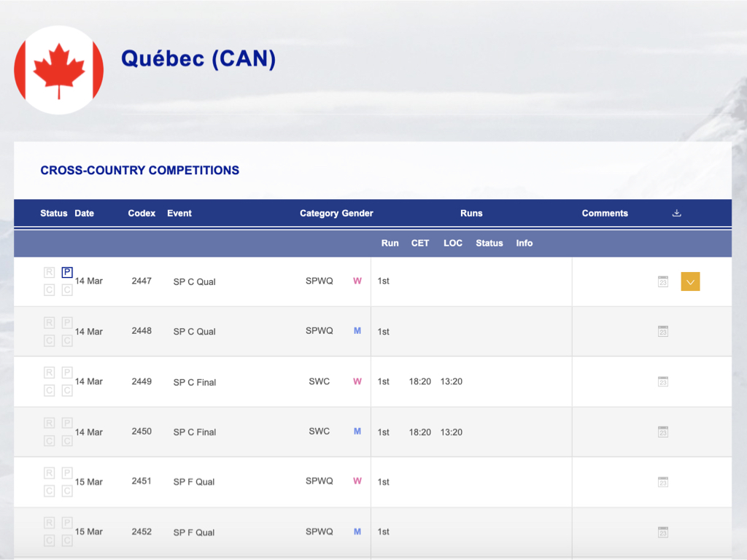Add codex 2452 race to calendar
Viewport: 747px width, 560px height.
pyautogui.click(x=662, y=532)
